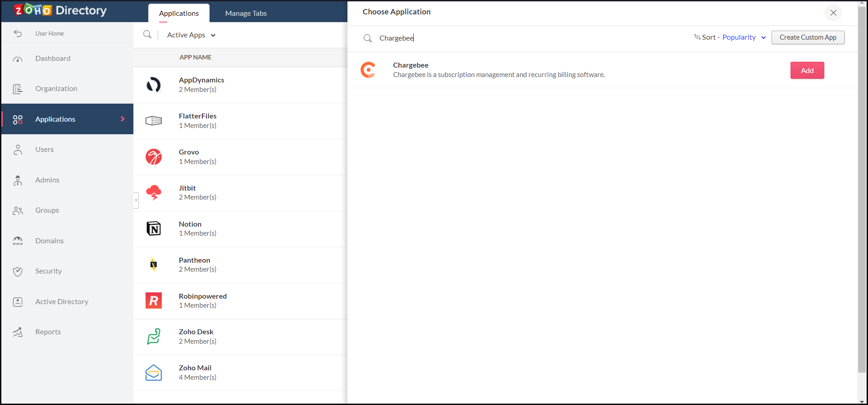The width and height of the screenshot is (868, 405).
Task: Click the Grovo app logo
Action: click(x=154, y=157)
